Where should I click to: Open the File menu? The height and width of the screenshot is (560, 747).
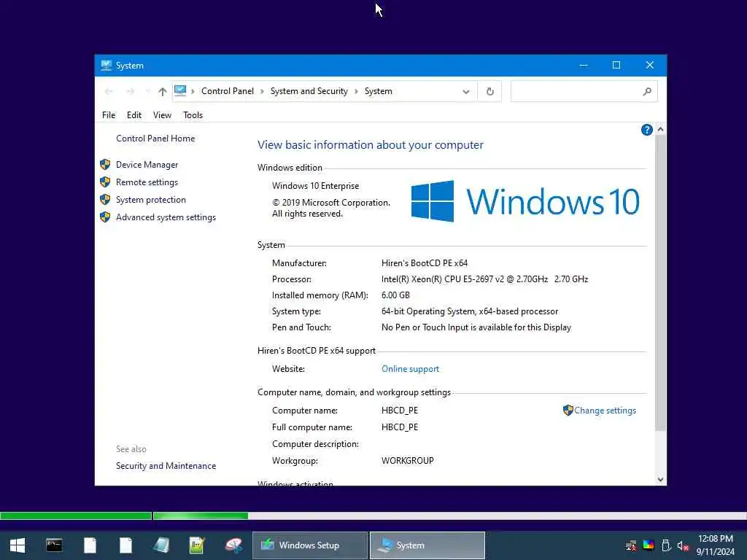(109, 114)
